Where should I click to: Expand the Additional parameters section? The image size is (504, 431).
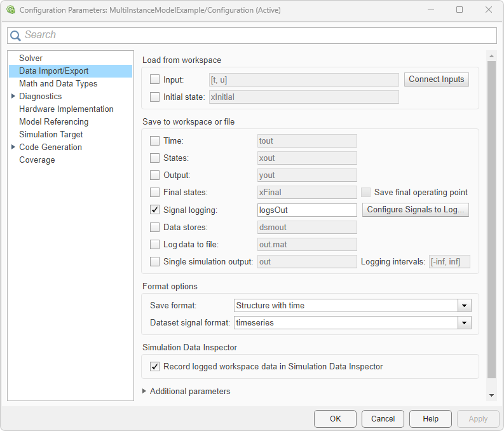coord(145,391)
